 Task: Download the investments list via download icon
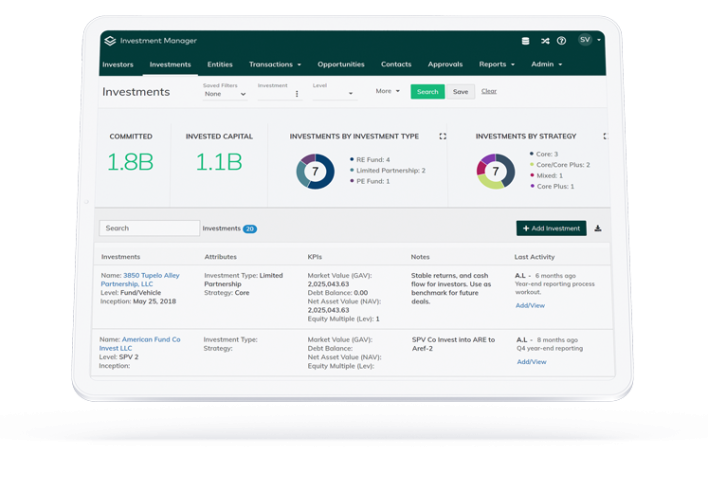pos(598,228)
